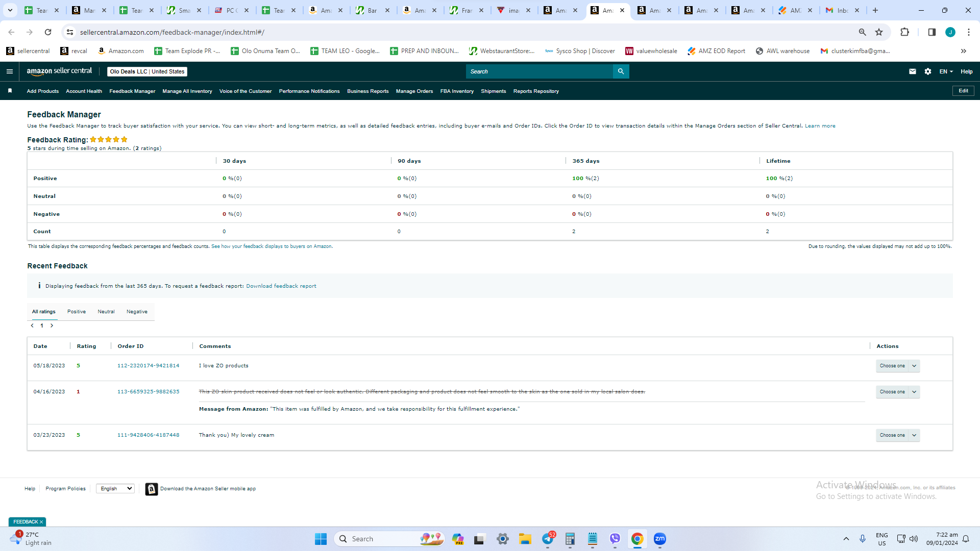Click the Learn more link
Screen dimensions: 980x551
tap(820, 126)
